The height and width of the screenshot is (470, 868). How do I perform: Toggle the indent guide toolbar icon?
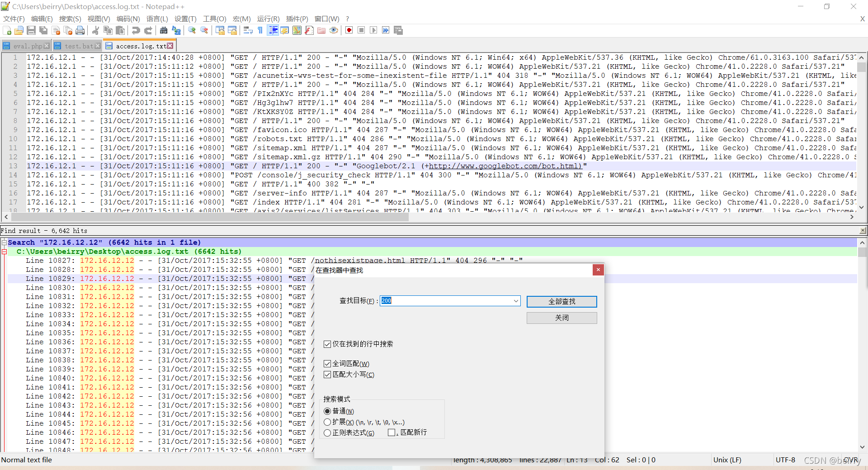click(273, 30)
